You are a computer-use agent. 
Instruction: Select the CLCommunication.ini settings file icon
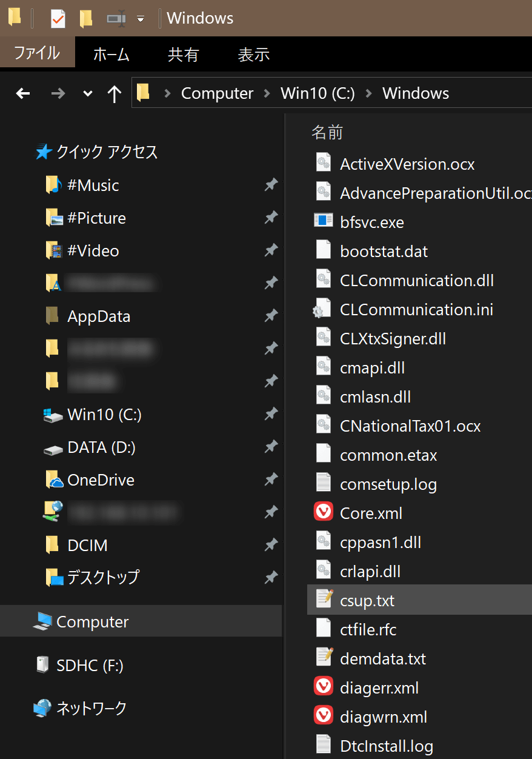pyautogui.click(x=321, y=309)
